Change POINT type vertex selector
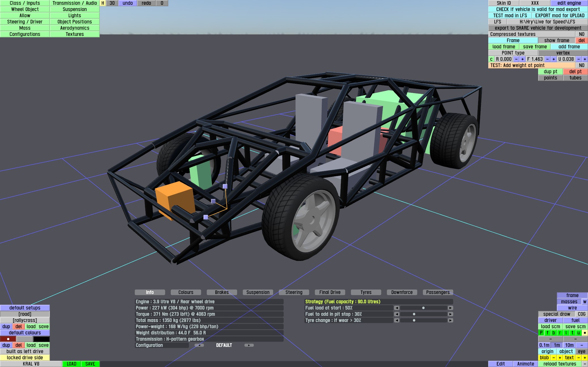Image resolution: width=588 pixels, height=367 pixels. pos(563,53)
